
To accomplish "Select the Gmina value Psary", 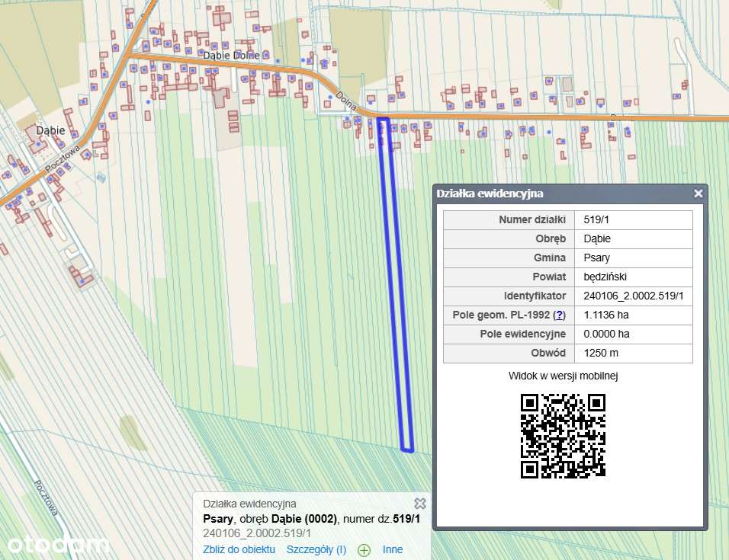I will click(x=596, y=258).
